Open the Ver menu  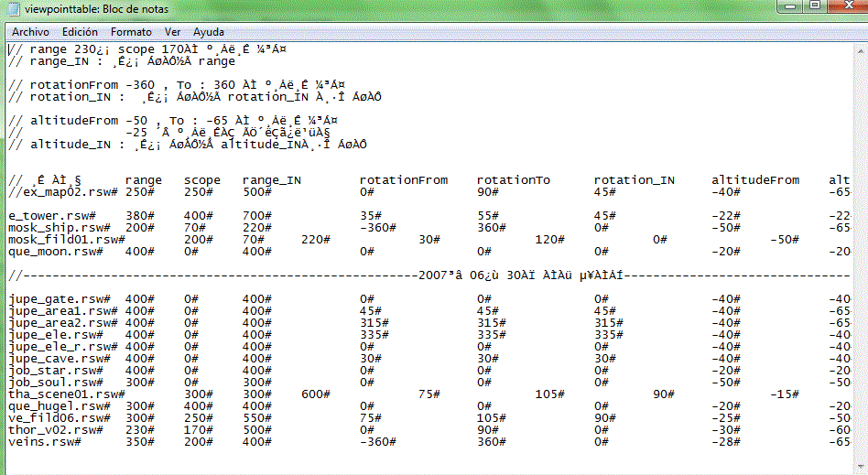click(x=172, y=31)
